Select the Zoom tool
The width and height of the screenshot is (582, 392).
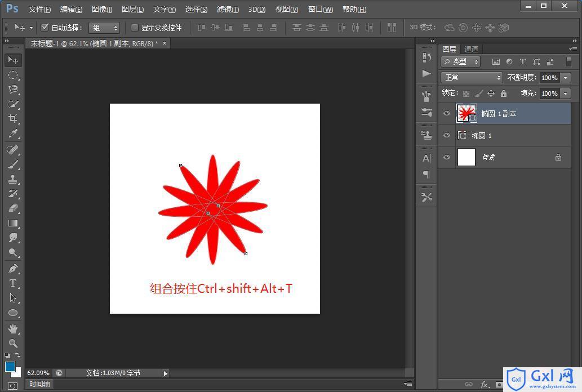point(13,344)
